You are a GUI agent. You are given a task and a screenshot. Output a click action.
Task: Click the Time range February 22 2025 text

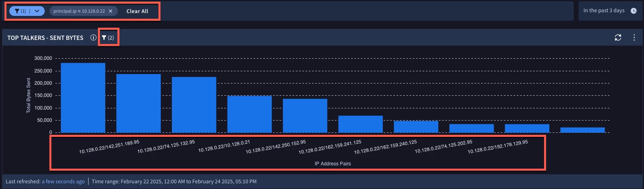click(x=174, y=181)
